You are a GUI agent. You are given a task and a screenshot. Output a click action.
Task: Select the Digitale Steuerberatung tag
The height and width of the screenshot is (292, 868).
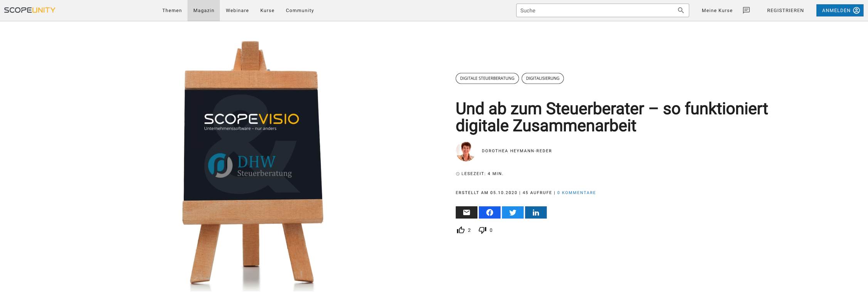pos(487,78)
